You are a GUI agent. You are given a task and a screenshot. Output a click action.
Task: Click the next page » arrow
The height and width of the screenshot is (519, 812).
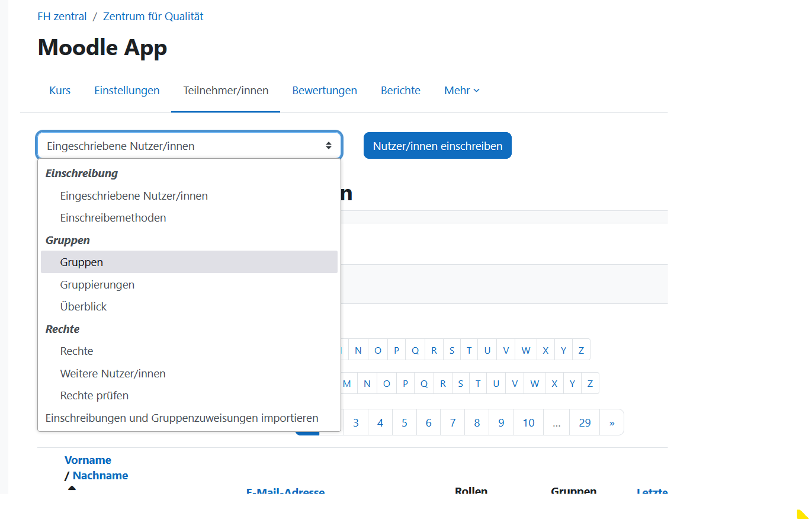click(612, 422)
